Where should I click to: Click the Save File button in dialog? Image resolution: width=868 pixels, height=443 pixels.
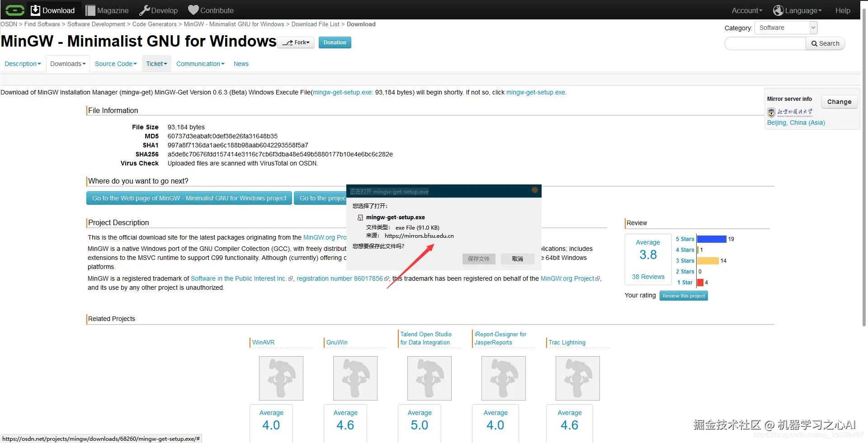pos(479,259)
